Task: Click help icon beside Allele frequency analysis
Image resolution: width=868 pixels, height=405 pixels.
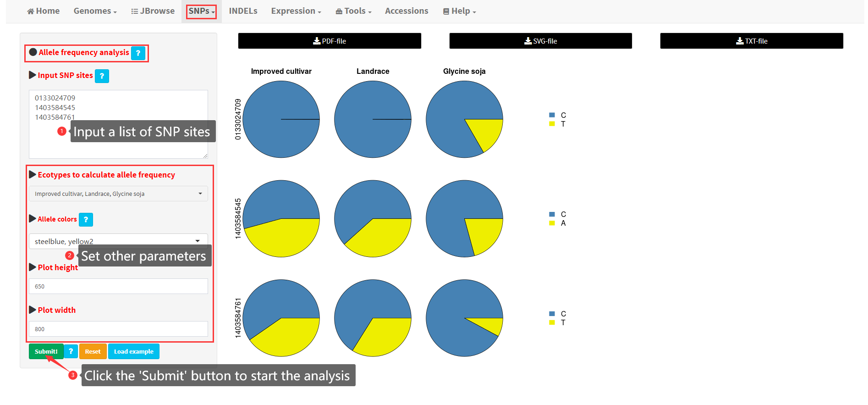Action: (x=138, y=53)
